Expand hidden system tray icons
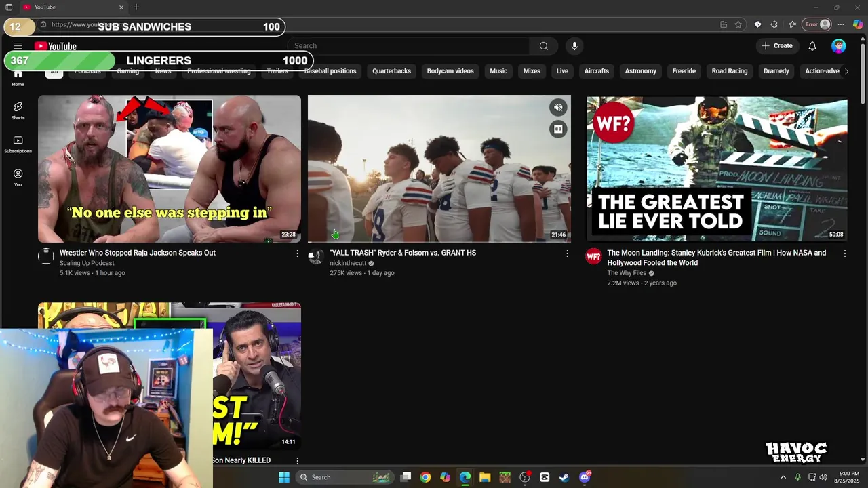This screenshot has height=488, width=868. coord(783,477)
